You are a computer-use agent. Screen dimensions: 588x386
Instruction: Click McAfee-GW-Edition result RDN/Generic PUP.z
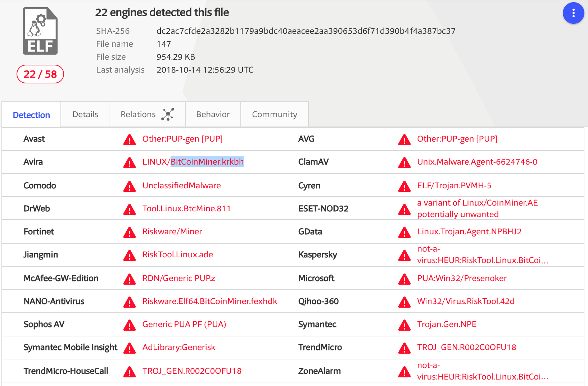coord(179,278)
